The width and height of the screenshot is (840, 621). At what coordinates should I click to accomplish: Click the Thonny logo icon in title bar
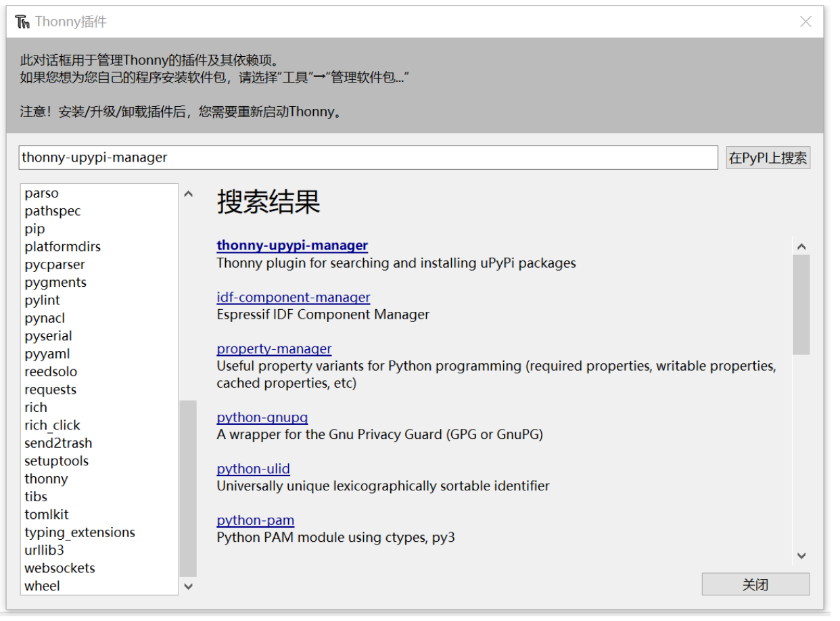(22, 22)
